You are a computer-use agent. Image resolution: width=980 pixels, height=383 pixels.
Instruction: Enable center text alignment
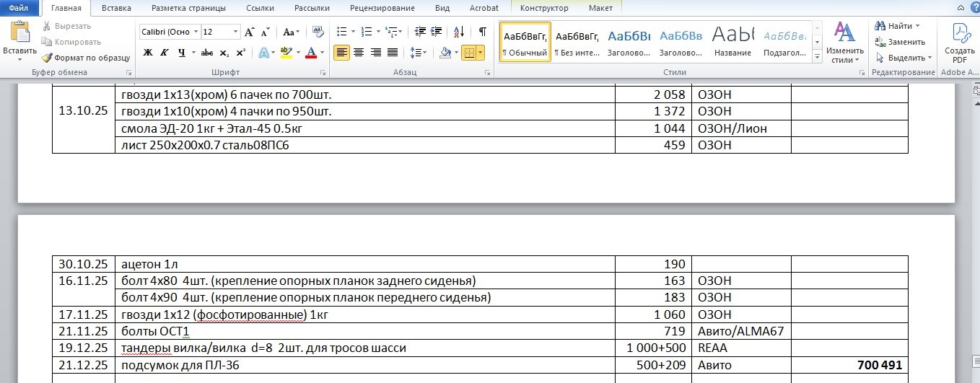tap(359, 53)
